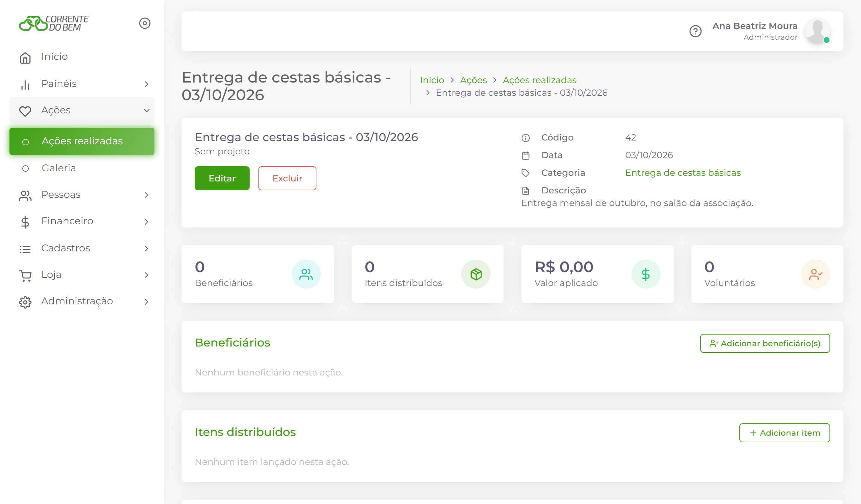The image size is (861, 504).
Task: Follow the Ações breadcrumb link
Action: point(474,80)
